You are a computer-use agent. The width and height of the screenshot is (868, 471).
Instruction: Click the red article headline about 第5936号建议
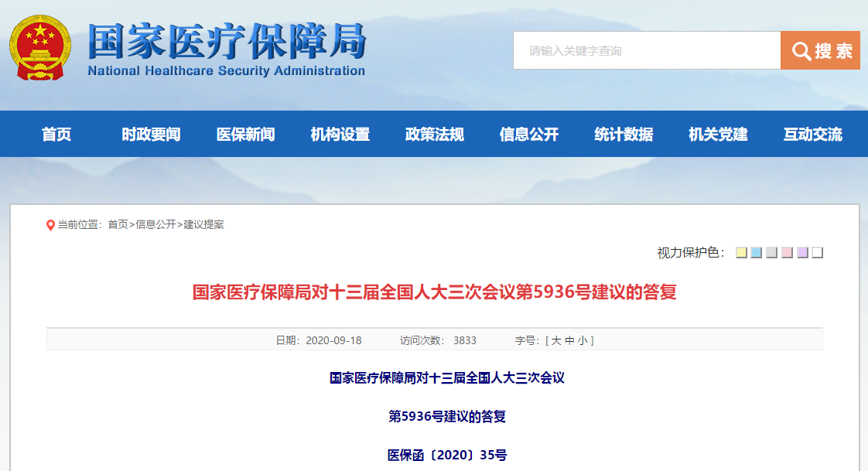[435, 292]
